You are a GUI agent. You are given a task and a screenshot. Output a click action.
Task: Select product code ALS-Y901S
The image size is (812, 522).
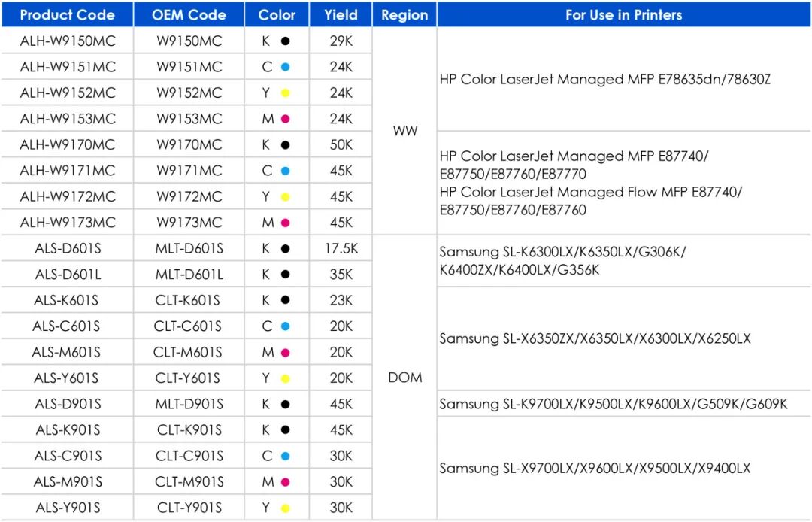tap(68, 508)
